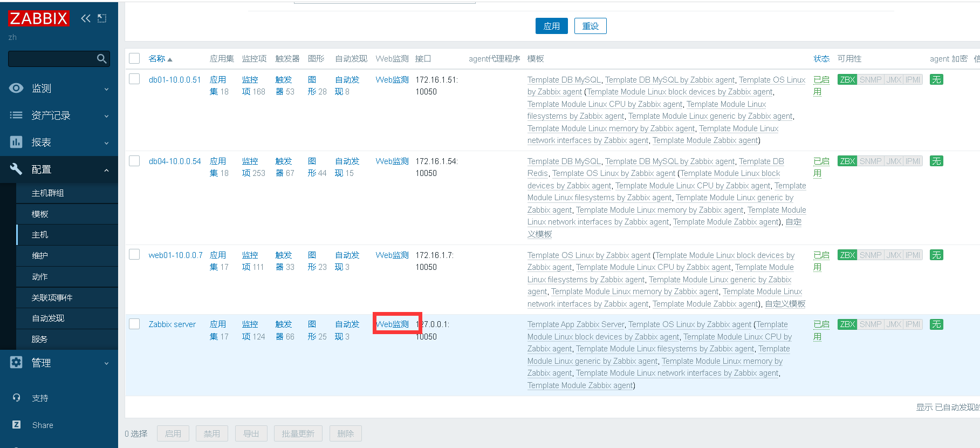
Task: Click the 重设 filter button
Action: [x=590, y=26]
